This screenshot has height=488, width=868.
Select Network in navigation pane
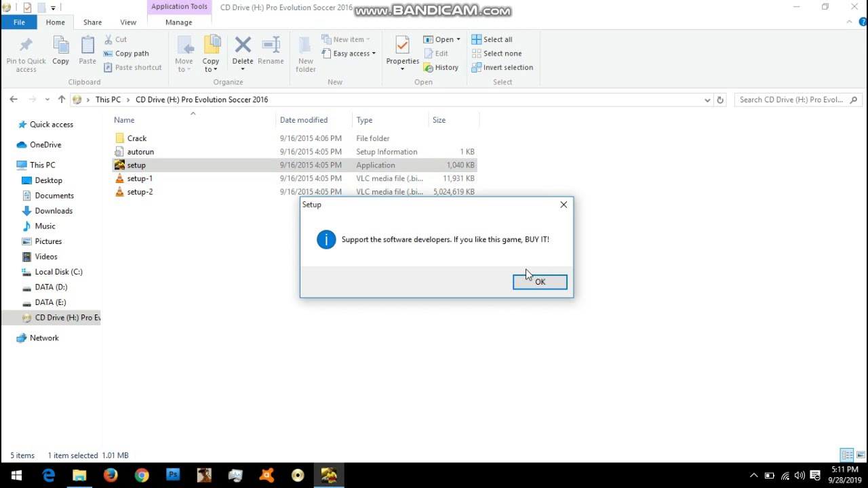pos(44,338)
